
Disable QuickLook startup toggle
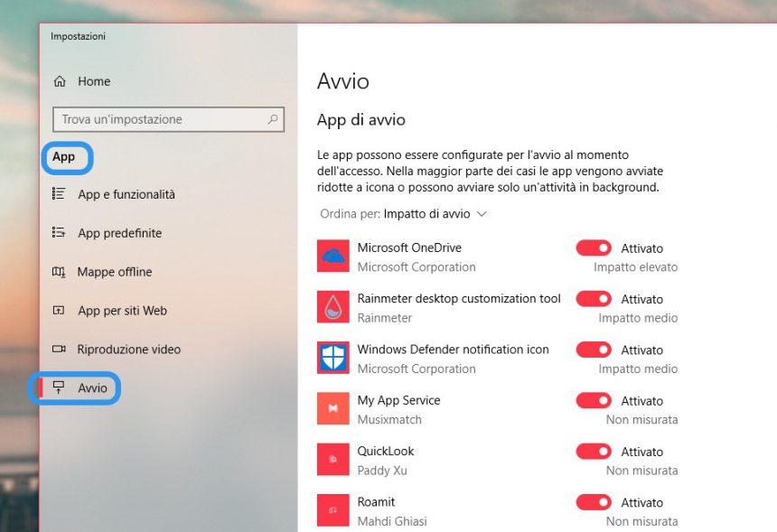[x=594, y=452]
